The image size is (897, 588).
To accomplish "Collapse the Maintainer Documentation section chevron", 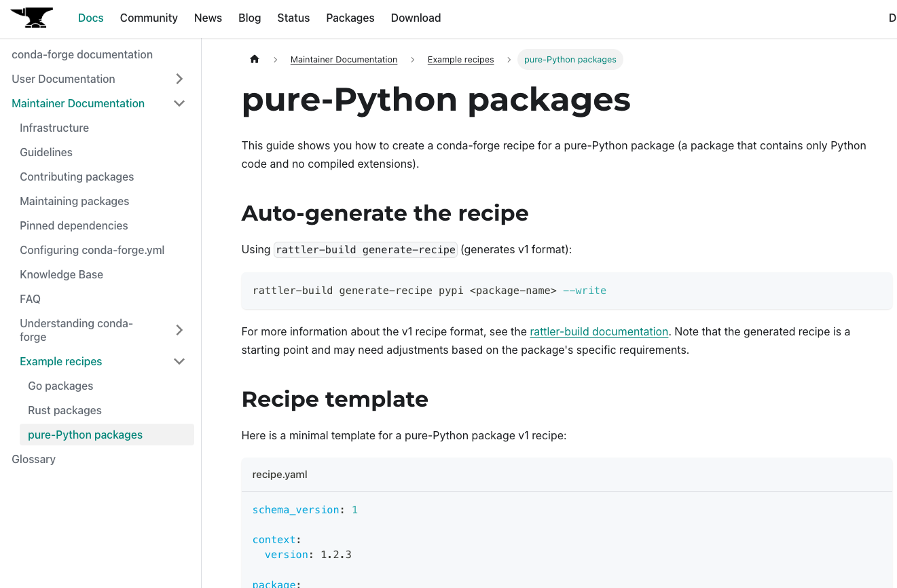I will coord(179,103).
